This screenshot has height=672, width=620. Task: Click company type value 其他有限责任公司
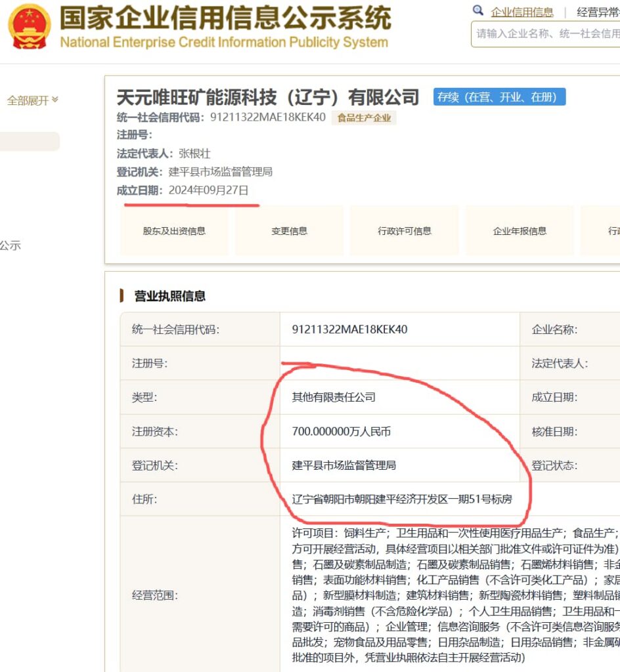pos(334,397)
